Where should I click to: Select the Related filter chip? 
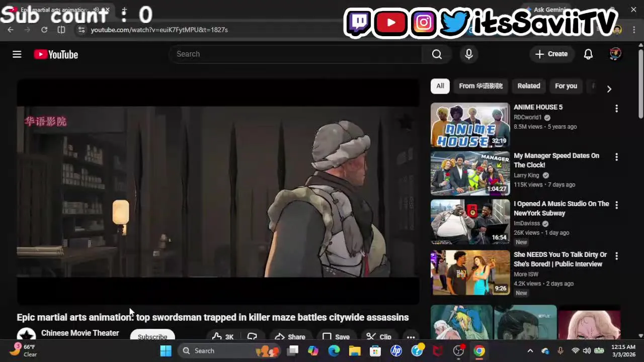529,86
